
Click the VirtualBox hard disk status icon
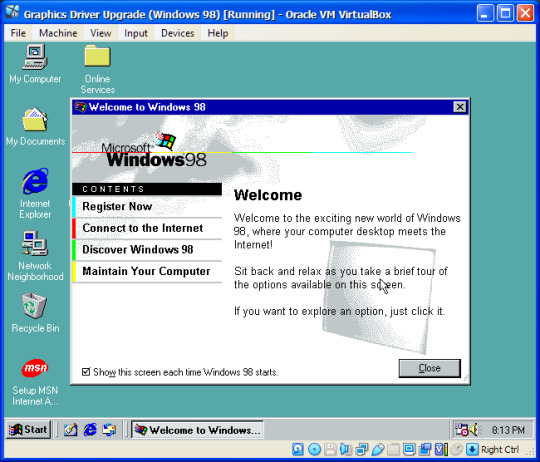click(x=298, y=450)
